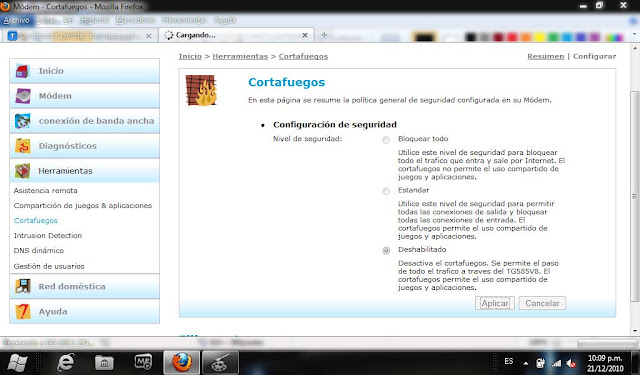Open the new tab plus button

[324, 35]
